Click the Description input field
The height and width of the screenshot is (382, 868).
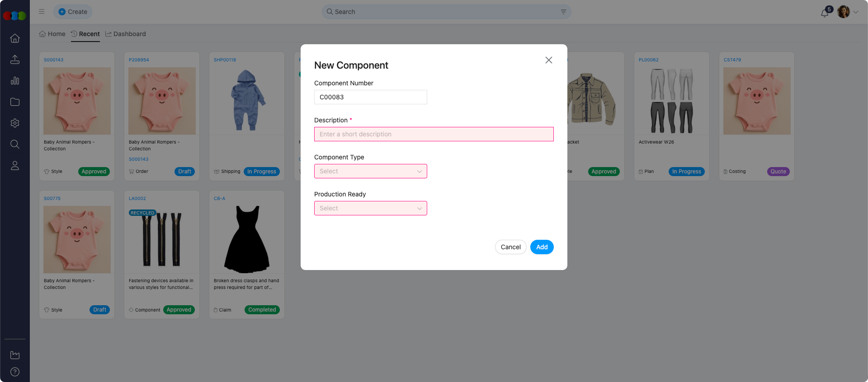(x=434, y=134)
